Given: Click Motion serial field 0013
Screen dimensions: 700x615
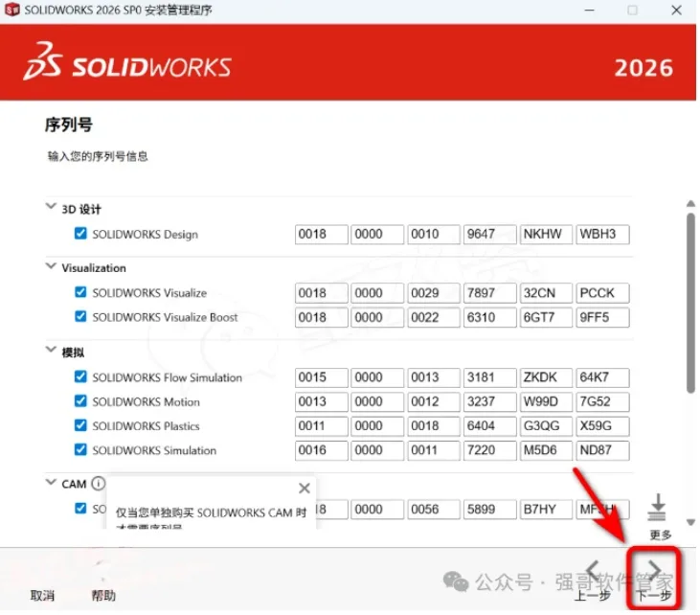Looking at the screenshot, I should click(x=321, y=401).
